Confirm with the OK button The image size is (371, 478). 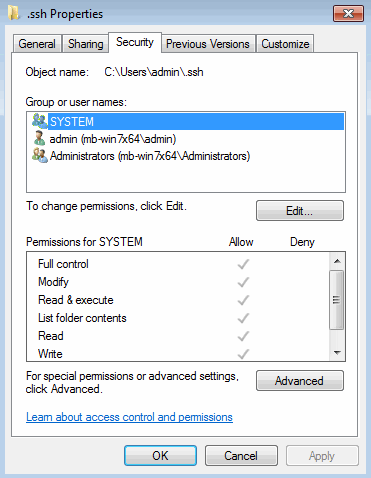pyautogui.click(x=160, y=456)
